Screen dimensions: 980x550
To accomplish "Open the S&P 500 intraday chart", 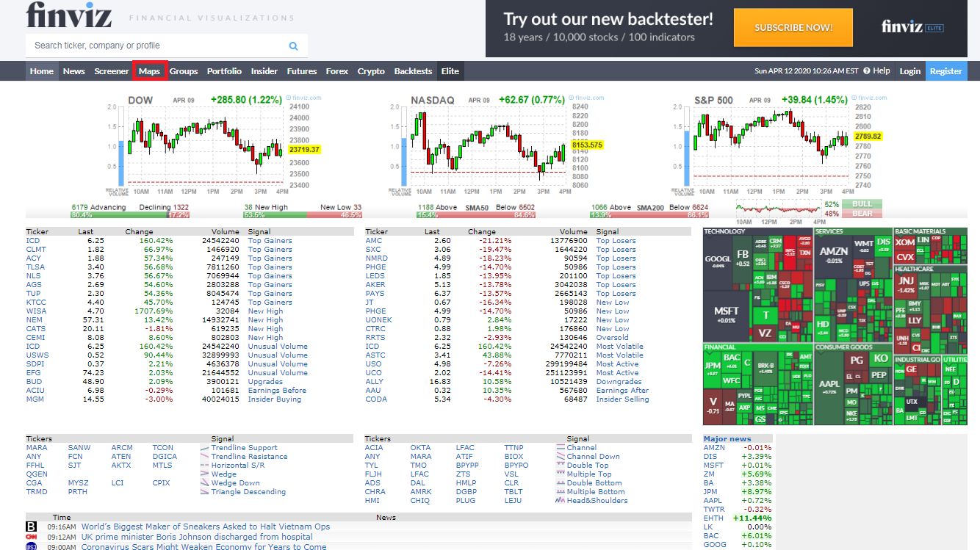I will 780,145.
